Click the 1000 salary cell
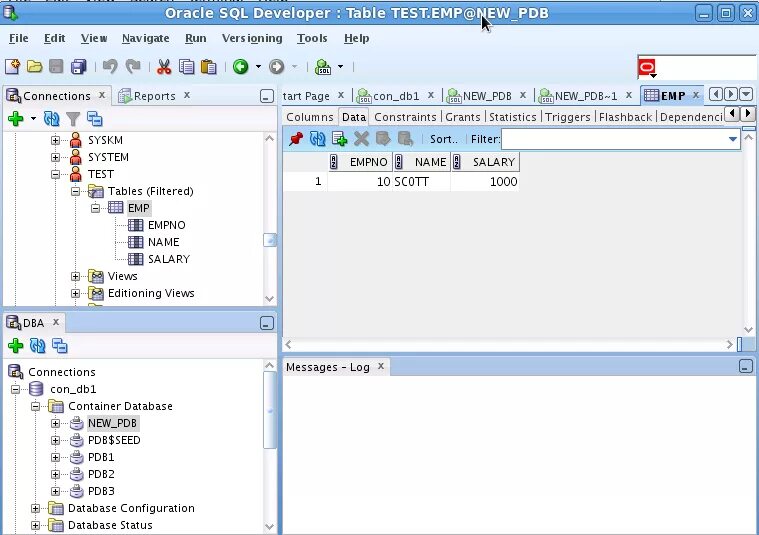 [x=485, y=182]
